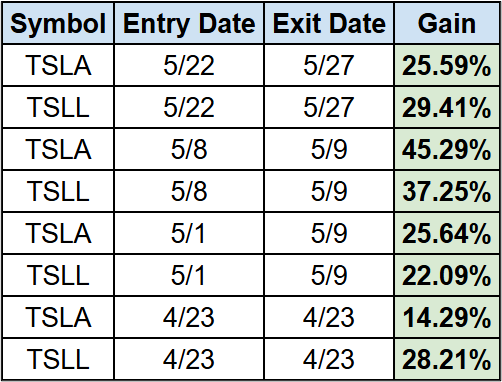
Task: Select the 25.59% gain cell
Action: [447, 65]
